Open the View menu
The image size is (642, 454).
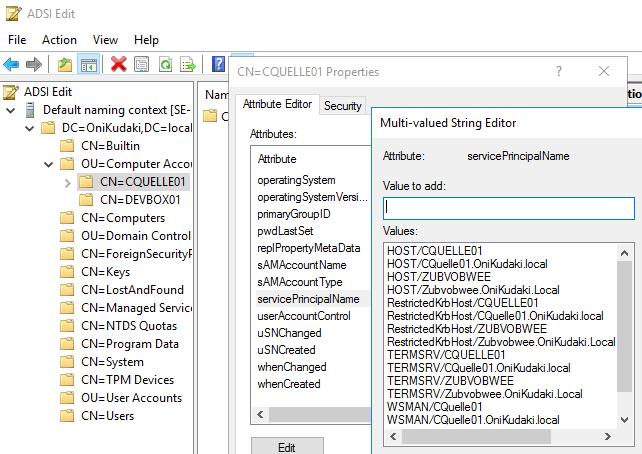pyautogui.click(x=105, y=40)
